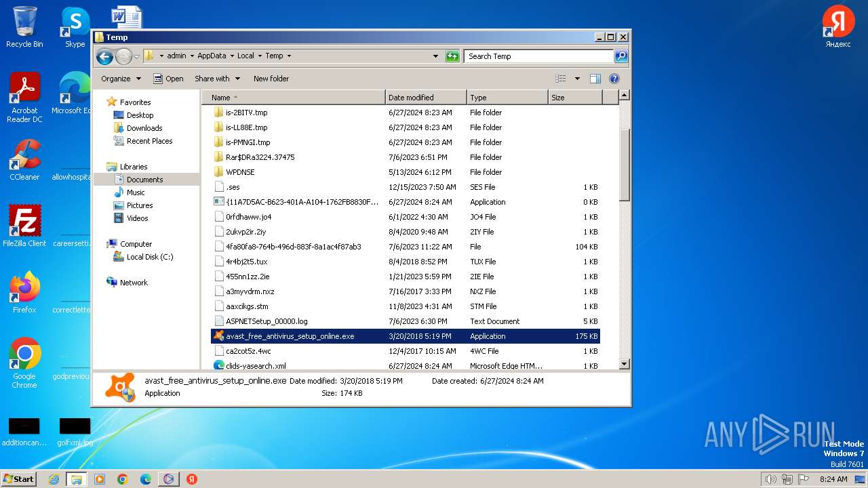This screenshot has height=488, width=868.
Task: Open the Share with dropdown
Action: pyautogui.click(x=217, y=79)
